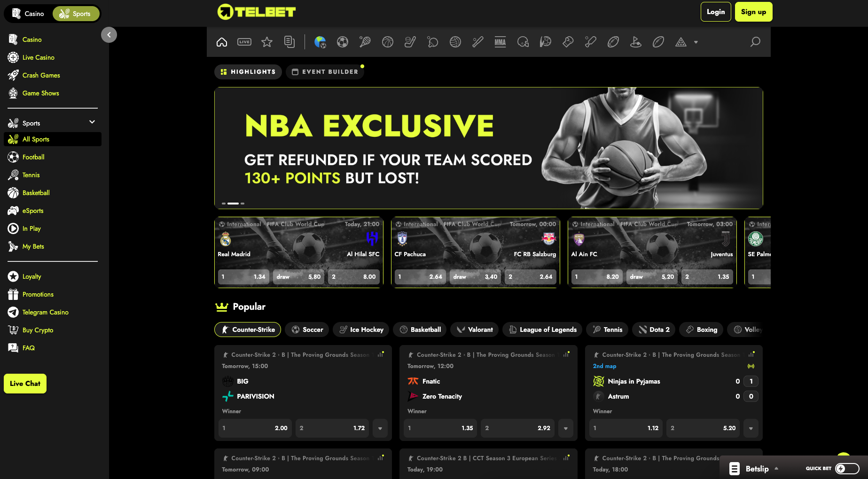Open Live Casino from sidebar
Image resolution: width=868 pixels, height=479 pixels.
[x=38, y=57]
